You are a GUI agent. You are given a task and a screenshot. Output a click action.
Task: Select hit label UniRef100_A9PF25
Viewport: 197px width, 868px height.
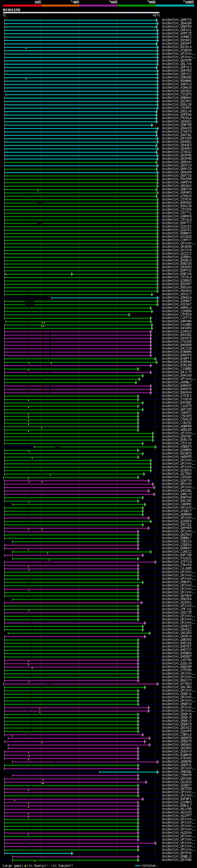point(177,33)
